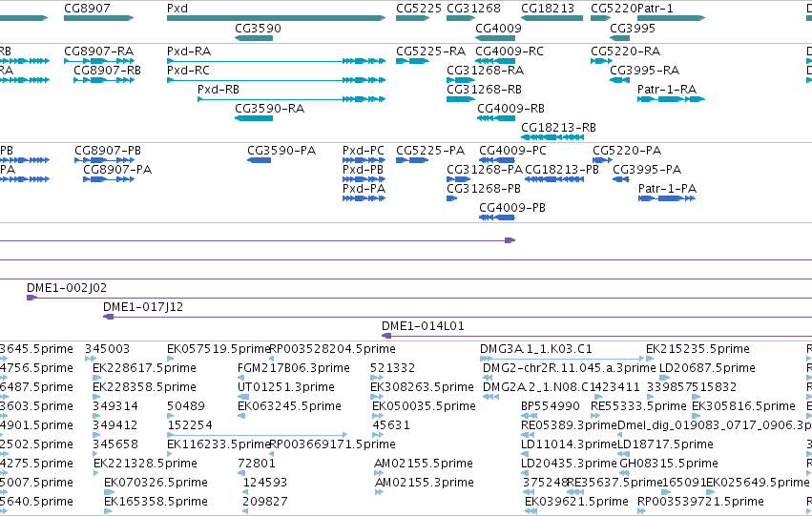Open the CG3995-PA protein feature
This screenshot has height=516, width=812.
(621, 179)
